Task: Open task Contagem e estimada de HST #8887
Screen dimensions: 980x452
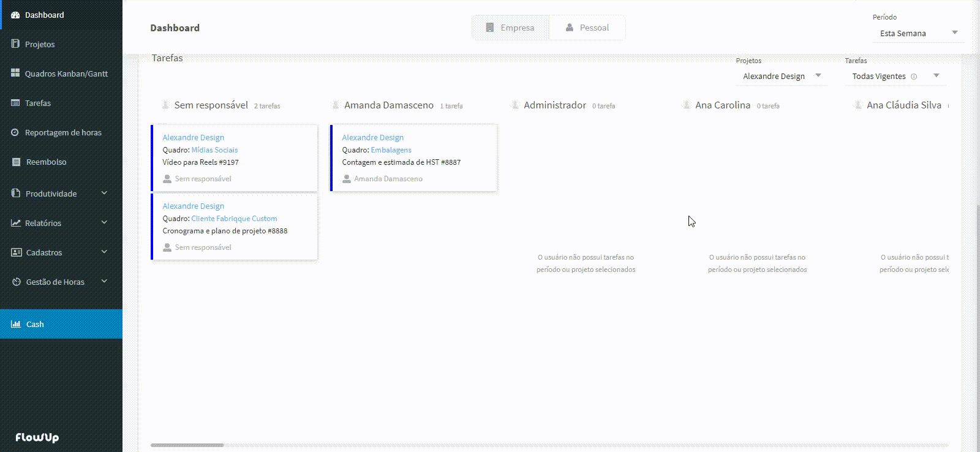Action: click(401, 162)
